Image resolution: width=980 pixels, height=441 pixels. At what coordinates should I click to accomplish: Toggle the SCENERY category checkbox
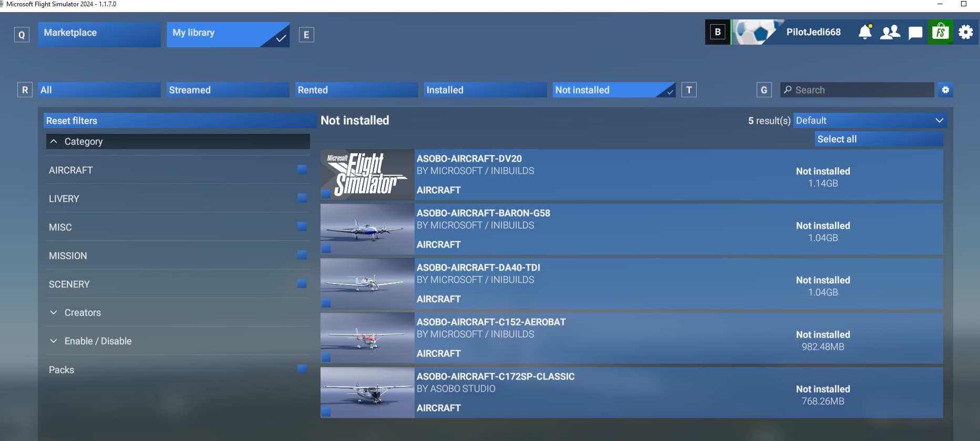click(x=302, y=283)
